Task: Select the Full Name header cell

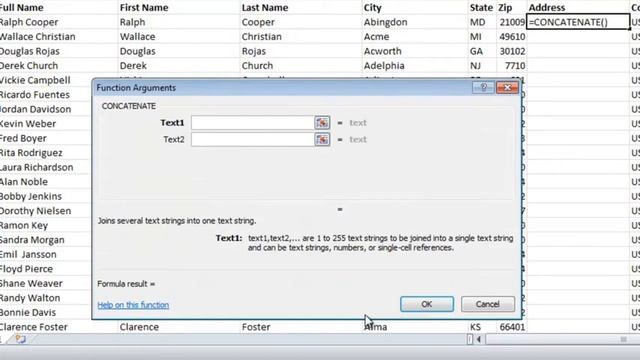Action: [x=59, y=7]
